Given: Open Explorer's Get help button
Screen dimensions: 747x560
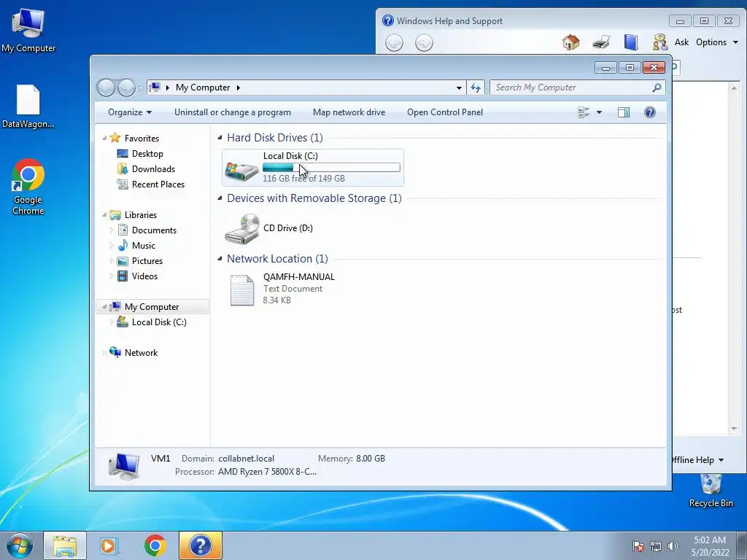Looking at the screenshot, I should 650,112.
